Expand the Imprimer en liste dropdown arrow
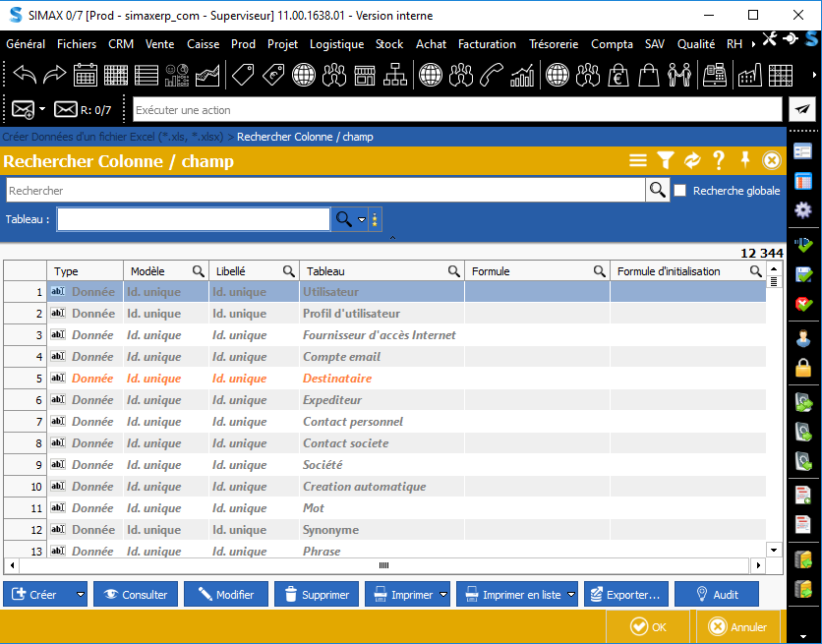 coord(571,595)
